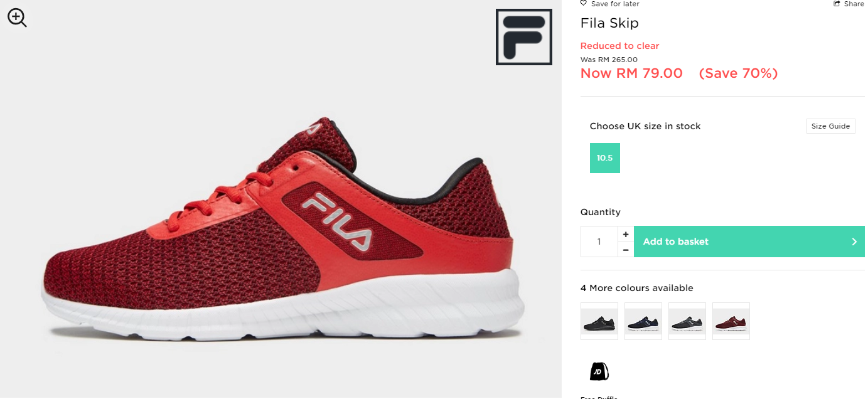Choose the all-black shoe colour thumbnail
The width and height of the screenshot is (868, 399).
599,321
